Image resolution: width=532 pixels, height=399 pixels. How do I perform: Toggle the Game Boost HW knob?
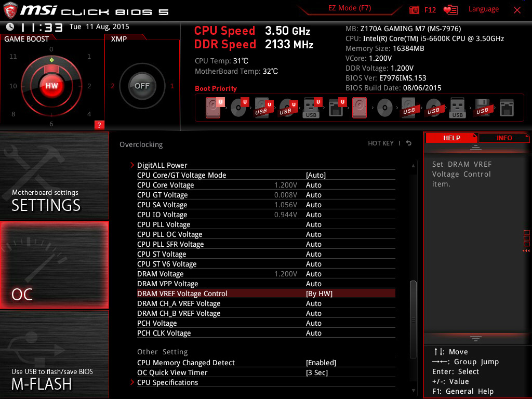(51, 86)
